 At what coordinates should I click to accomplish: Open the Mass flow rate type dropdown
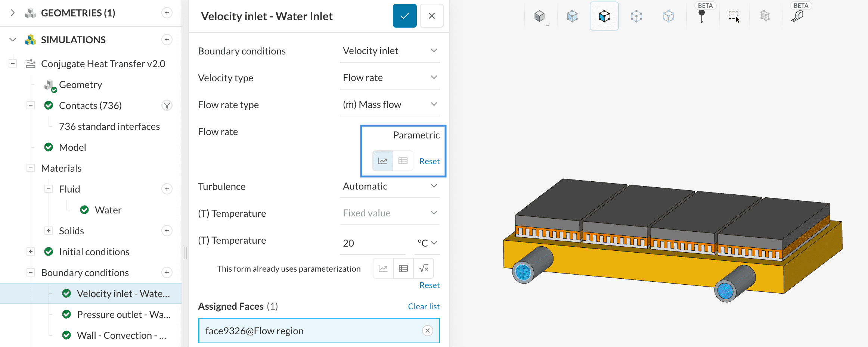pos(390,104)
